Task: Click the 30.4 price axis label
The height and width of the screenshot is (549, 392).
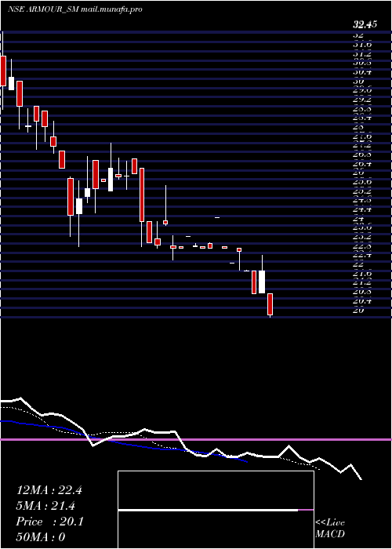Action: 362,72
